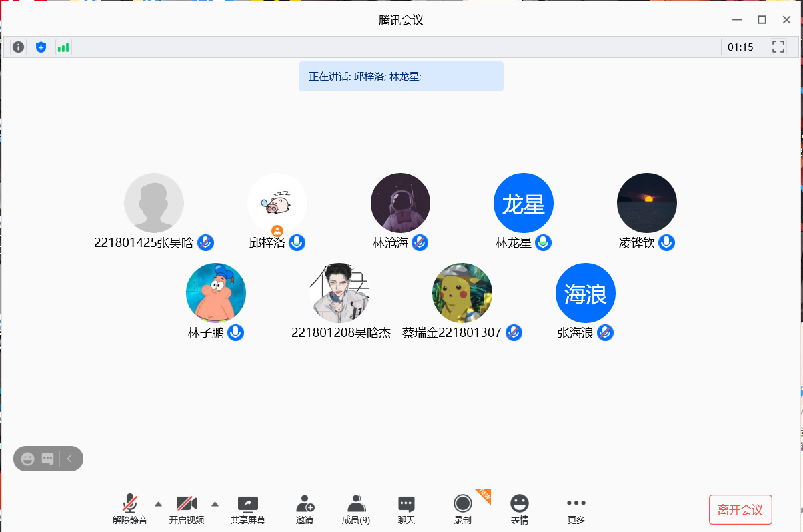Expand the audio options arrow next to 解除静音
The image size is (803, 532).
tap(158, 503)
